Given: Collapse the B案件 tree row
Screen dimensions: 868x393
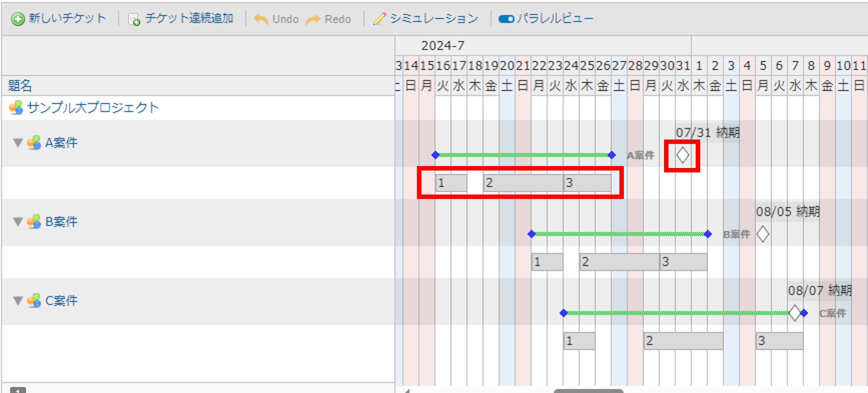Looking at the screenshot, I should click(x=18, y=222).
